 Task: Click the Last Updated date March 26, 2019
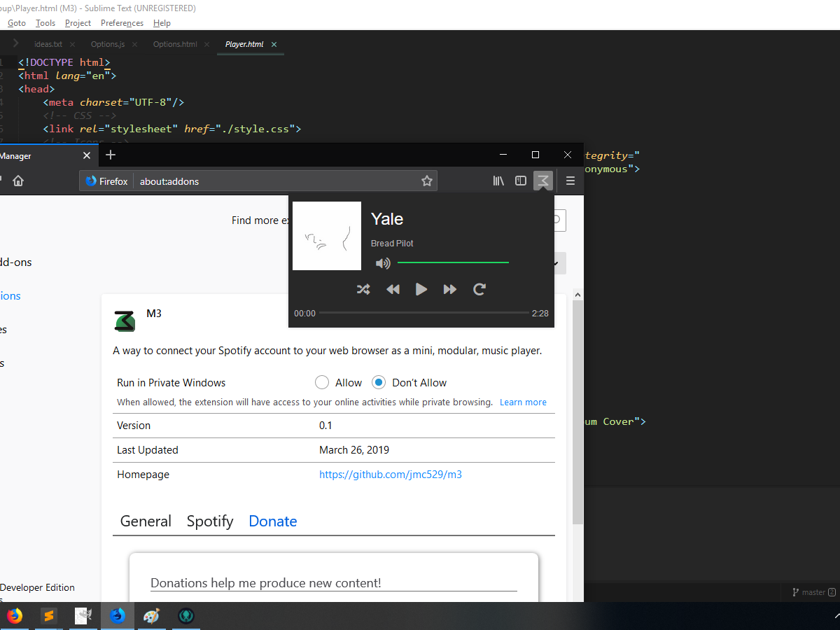[x=354, y=450]
